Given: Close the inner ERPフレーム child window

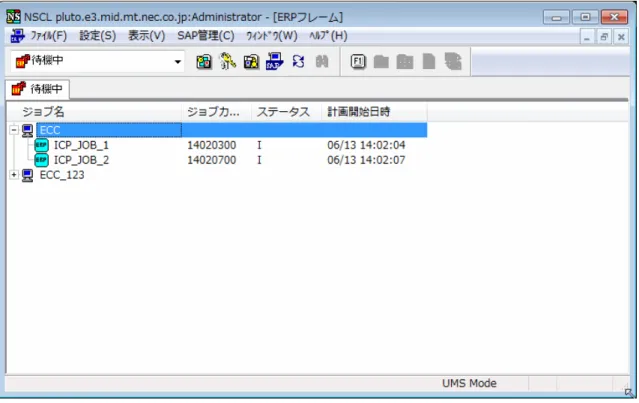Looking at the screenshot, I should (x=621, y=37).
